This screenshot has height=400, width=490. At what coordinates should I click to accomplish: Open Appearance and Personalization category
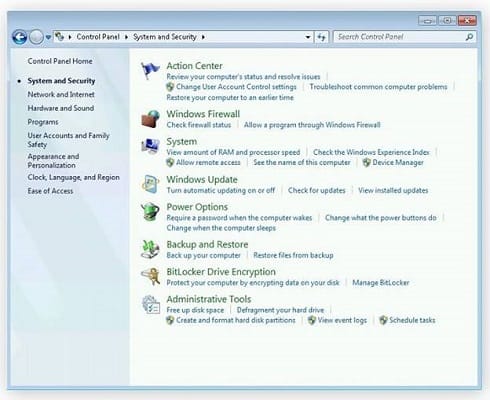click(53, 161)
